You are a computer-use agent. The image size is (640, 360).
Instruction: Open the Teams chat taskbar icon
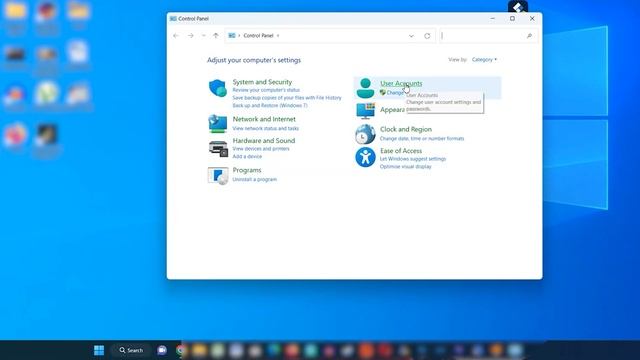coord(162,350)
